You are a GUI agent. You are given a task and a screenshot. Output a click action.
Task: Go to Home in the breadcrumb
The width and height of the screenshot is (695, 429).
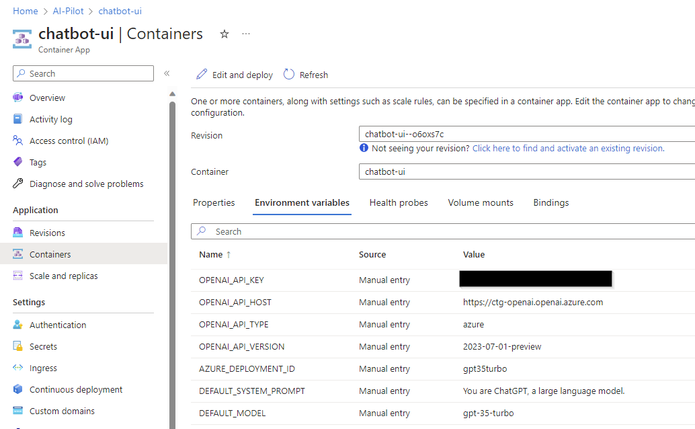click(x=25, y=11)
